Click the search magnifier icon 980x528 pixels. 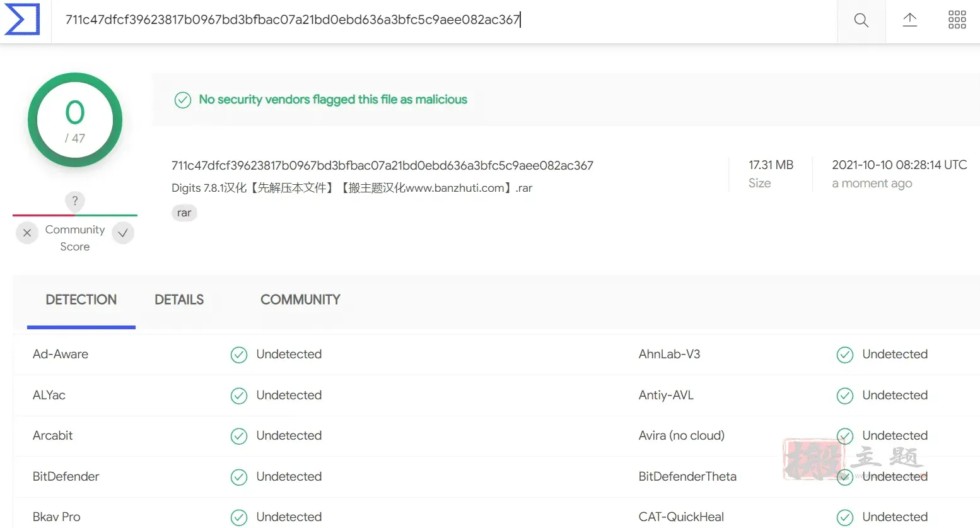(861, 20)
